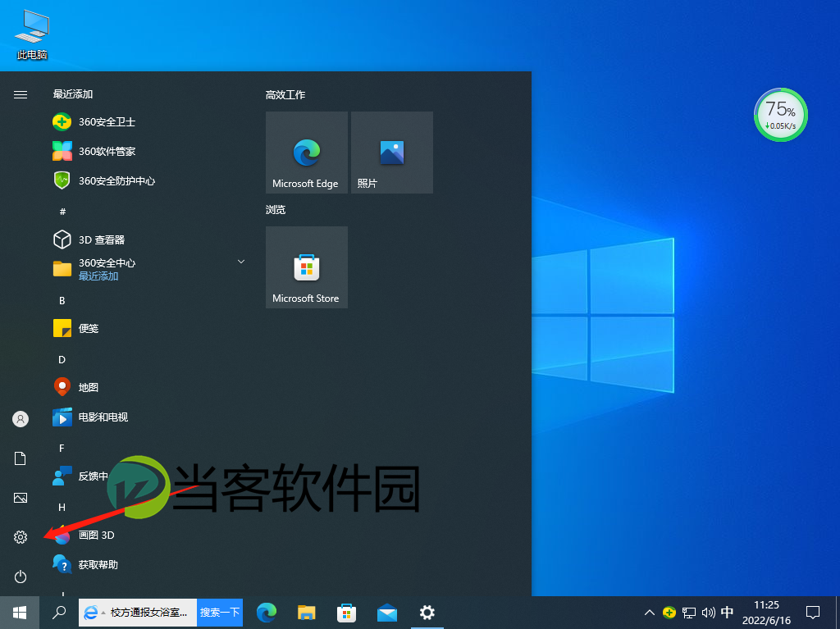Click the 搜索一下 search button
This screenshot has height=629, width=840.
tap(219, 613)
